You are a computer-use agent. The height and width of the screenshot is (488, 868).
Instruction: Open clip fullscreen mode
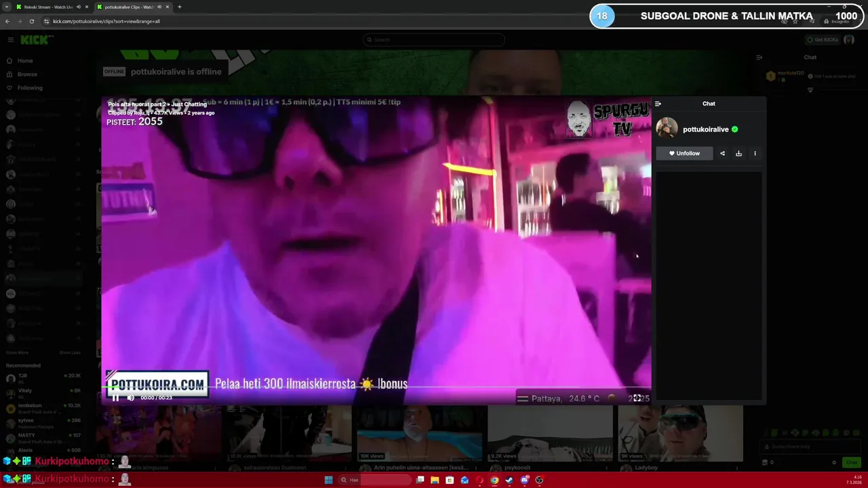[637, 398]
